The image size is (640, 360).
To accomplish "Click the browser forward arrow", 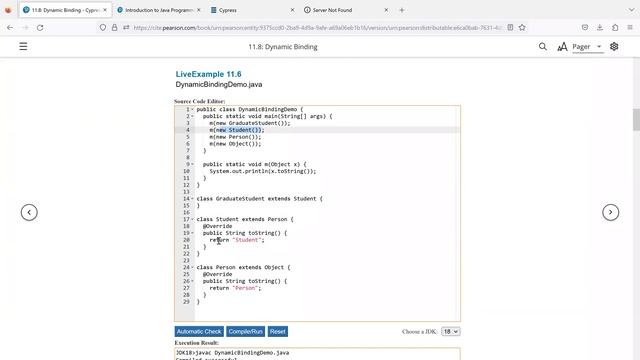I will point(25,27).
